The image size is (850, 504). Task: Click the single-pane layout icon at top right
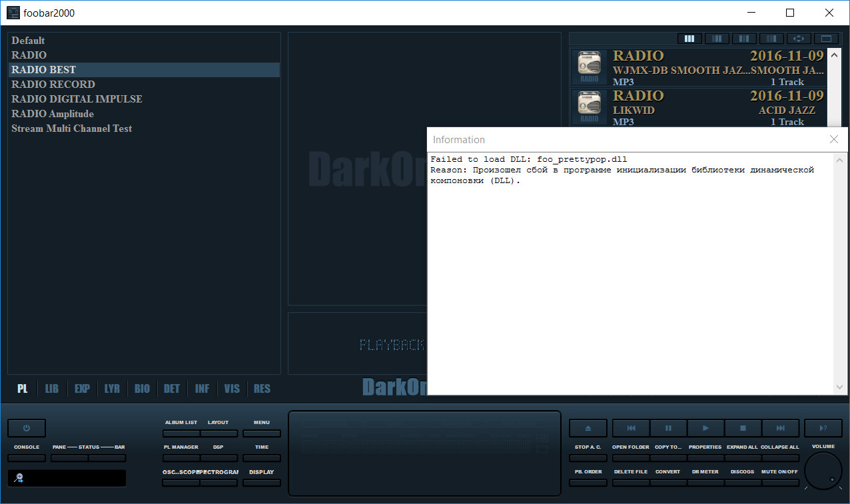826,39
